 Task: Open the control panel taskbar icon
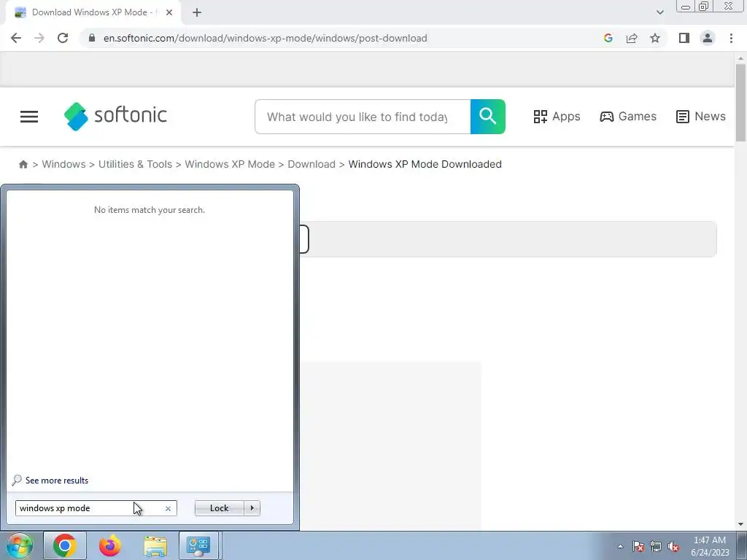click(x=198, y=545)
